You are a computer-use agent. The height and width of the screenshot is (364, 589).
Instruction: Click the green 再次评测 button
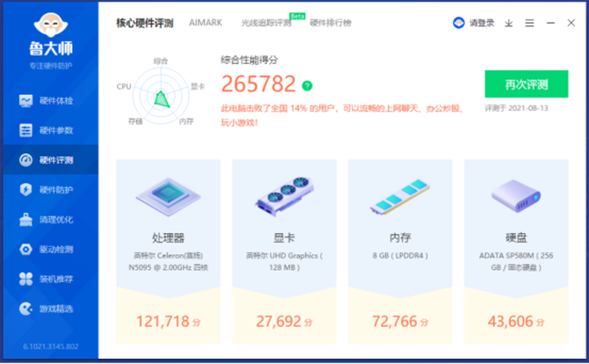pos(526,84)
